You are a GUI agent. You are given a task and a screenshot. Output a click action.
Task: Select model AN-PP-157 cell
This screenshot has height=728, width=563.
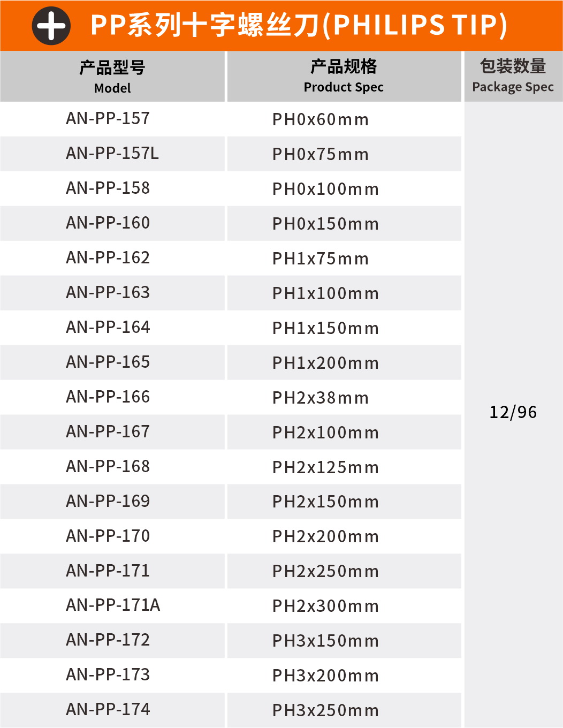(108, 118)
